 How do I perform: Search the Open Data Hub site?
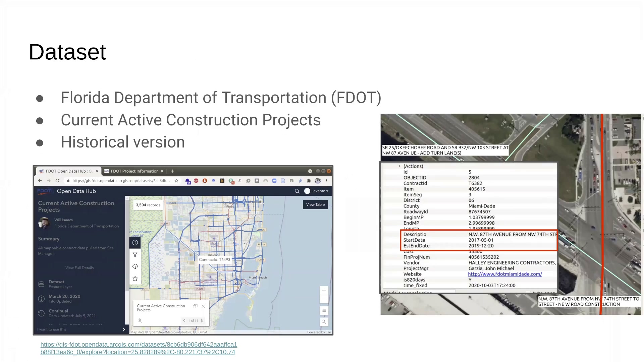click(x=297, y=191)
